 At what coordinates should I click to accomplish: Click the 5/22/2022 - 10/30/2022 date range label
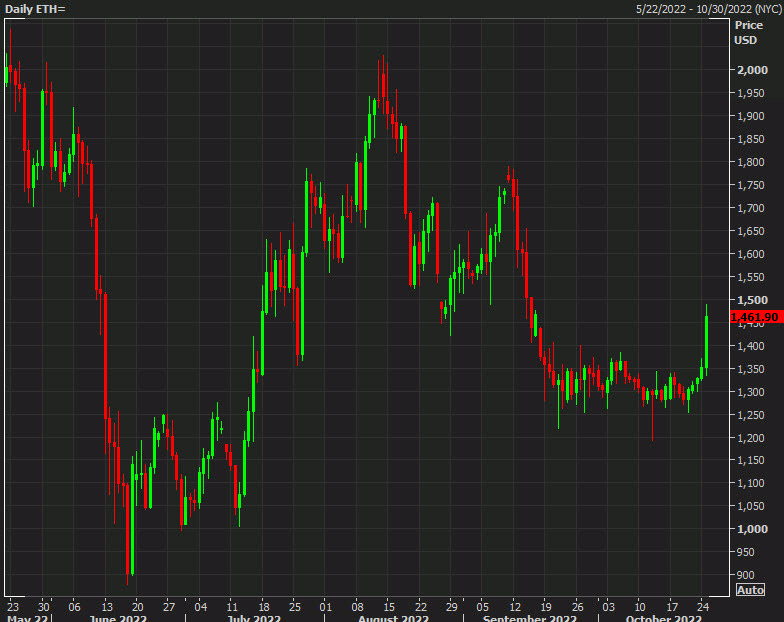707,8
